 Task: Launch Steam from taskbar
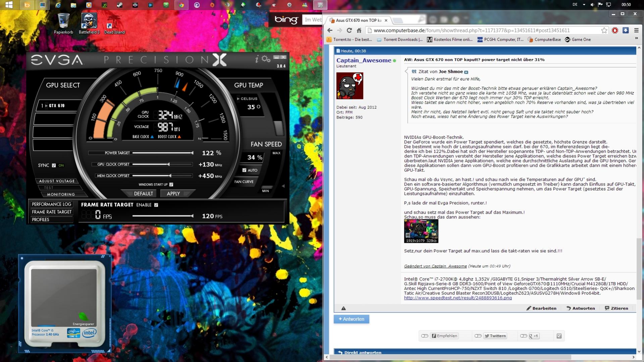[x=119, y=5]
